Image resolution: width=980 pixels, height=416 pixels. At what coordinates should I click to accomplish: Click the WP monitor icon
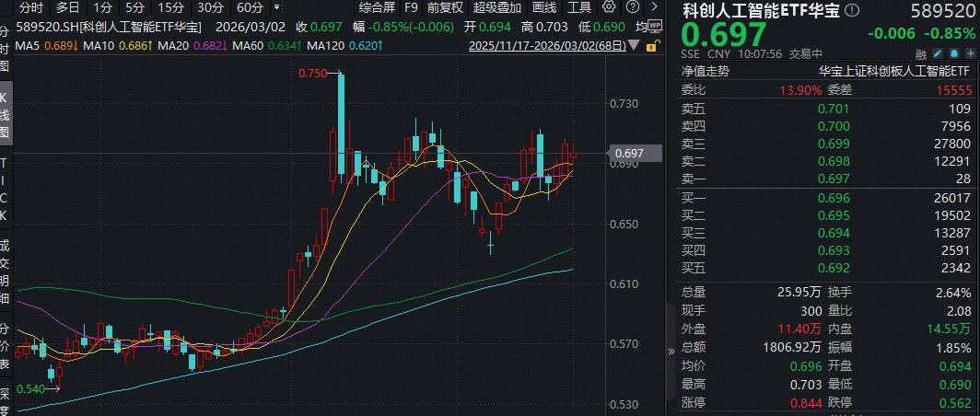[654, 27]
